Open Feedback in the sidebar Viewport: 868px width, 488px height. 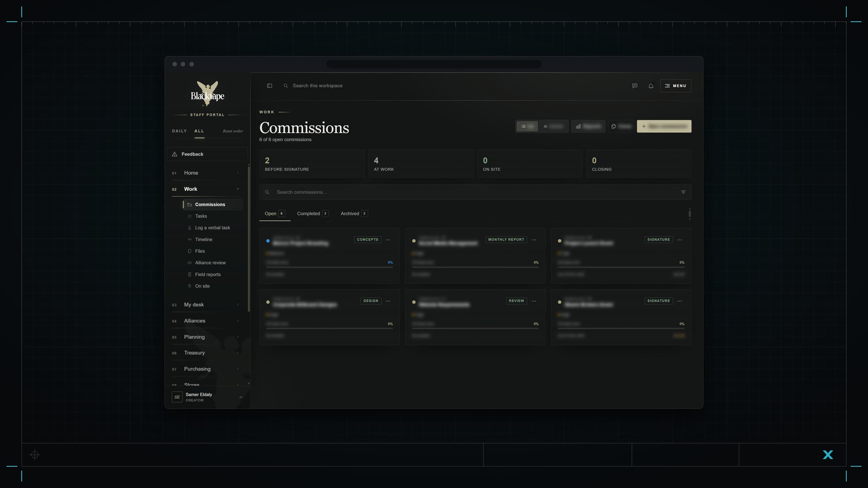207,154
